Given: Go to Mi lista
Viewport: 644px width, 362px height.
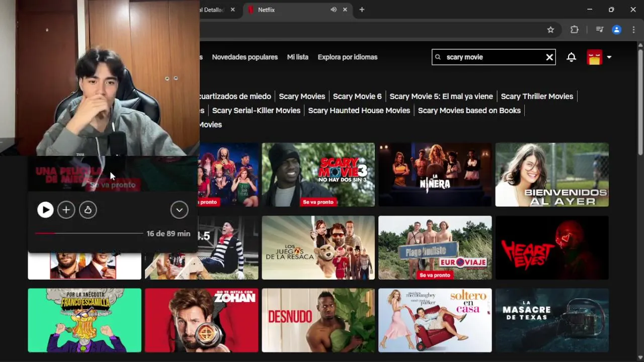Looking at the screenshot, I should (297, 57).
